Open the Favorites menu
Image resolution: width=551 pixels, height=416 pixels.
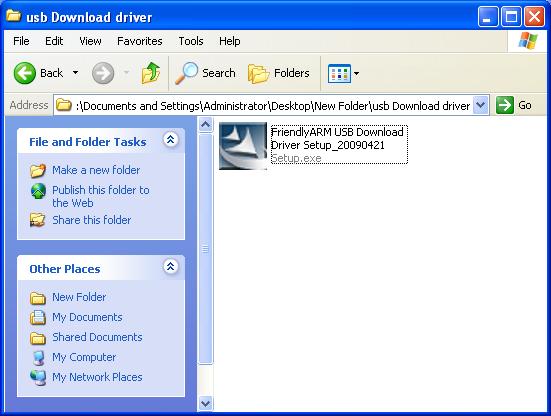(x=140, y=41)
